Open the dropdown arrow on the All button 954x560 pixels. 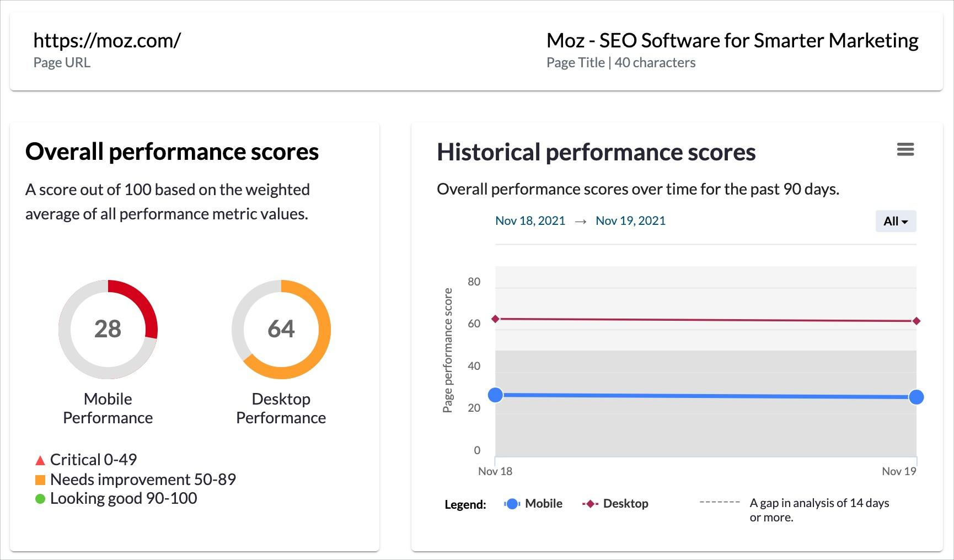pyautogui.click(x=904, y=222)
